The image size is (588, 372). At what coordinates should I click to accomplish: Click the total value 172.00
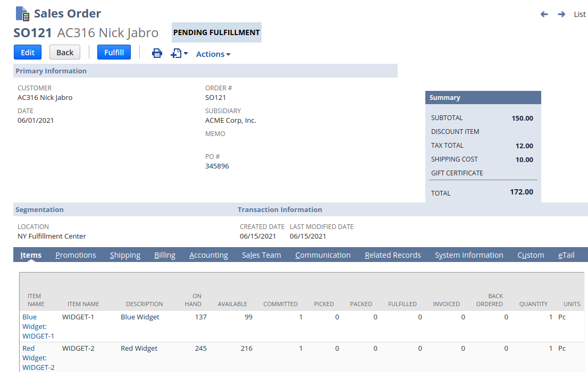(522, 192)
